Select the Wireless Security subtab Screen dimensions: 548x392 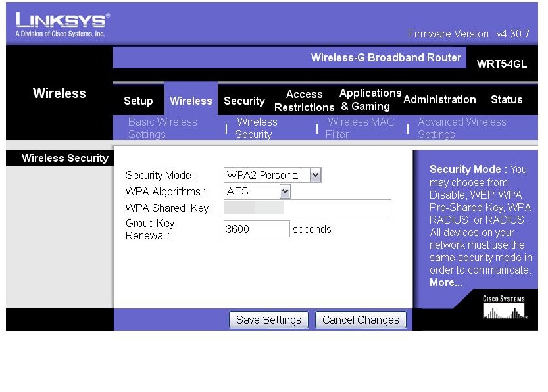click(x=256, y=128)
